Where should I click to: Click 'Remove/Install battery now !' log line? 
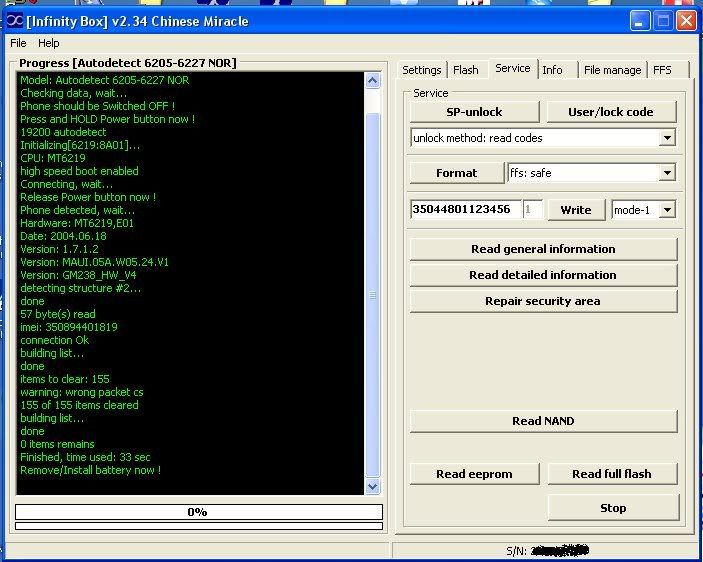click(90, 470)
